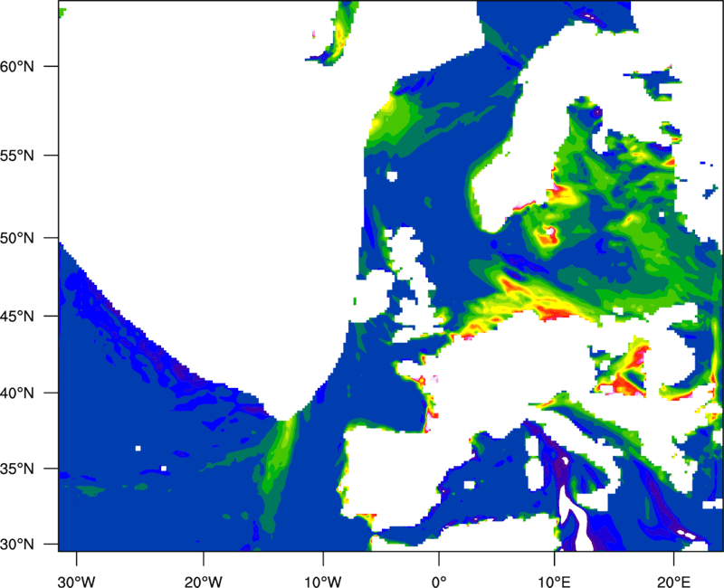Image resolution: width=724 pixels, height=588 pixels.
Task: Click the 10°E longitude label
Action: point(554,582)
